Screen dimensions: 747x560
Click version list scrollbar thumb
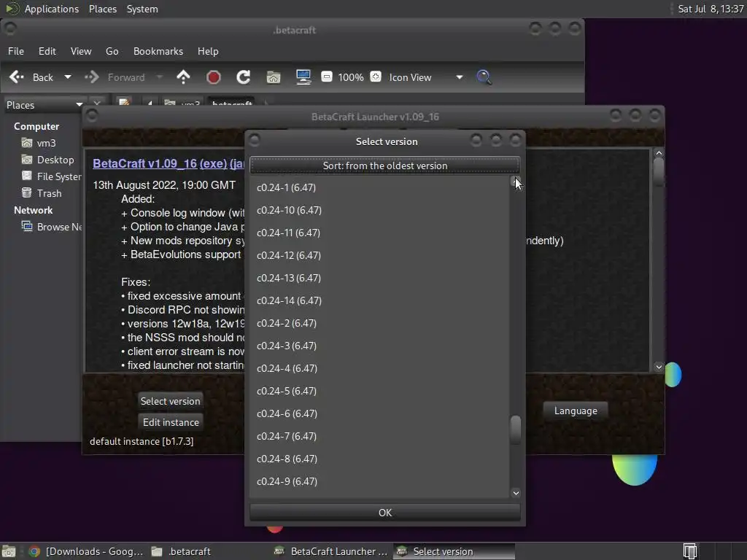(x=515, y=429)
